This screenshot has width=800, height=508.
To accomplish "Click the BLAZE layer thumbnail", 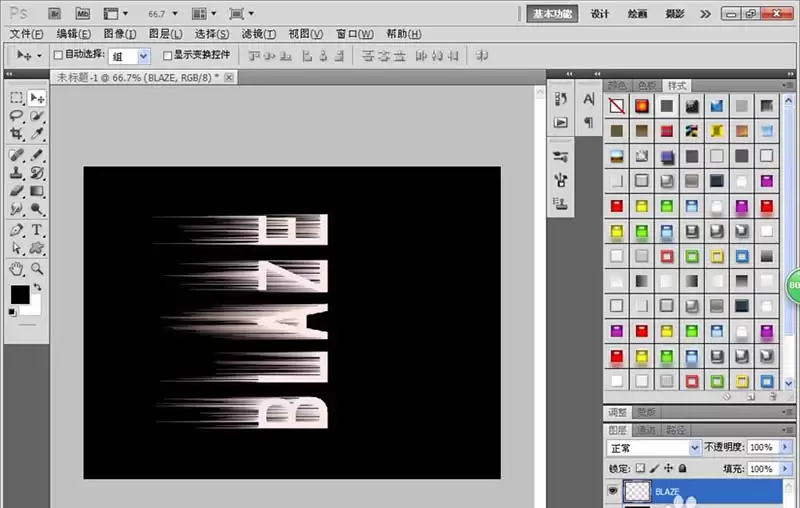I will pos(637,492).
